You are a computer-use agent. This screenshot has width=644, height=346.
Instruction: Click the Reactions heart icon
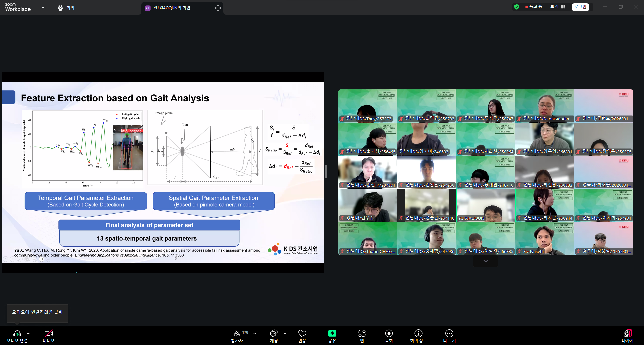point(302,334)
